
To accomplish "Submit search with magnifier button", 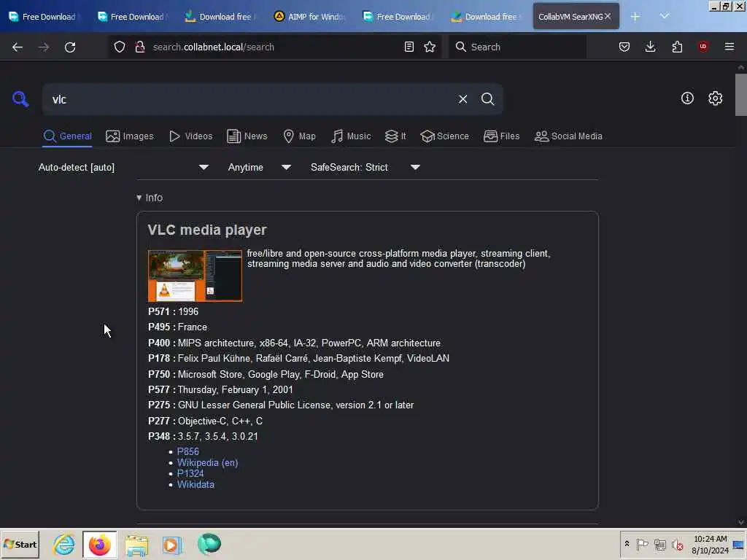I will coord(487,99).
